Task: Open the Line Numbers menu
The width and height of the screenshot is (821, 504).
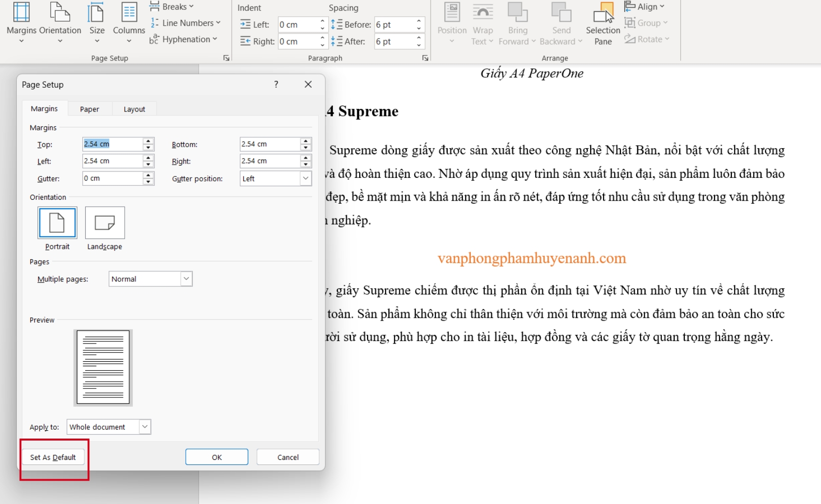Action: (185, 23)
